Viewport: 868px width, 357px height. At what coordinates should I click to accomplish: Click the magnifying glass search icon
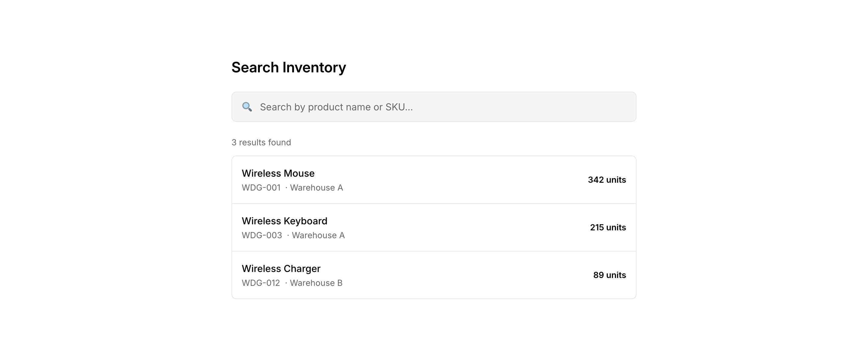(x=247, y=107)
